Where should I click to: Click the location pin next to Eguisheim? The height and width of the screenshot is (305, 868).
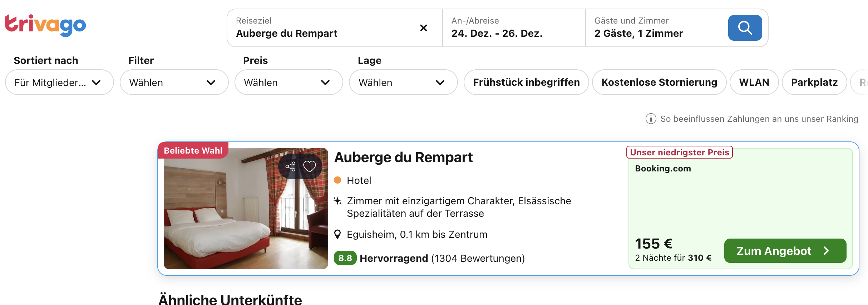tap(337, 235)
